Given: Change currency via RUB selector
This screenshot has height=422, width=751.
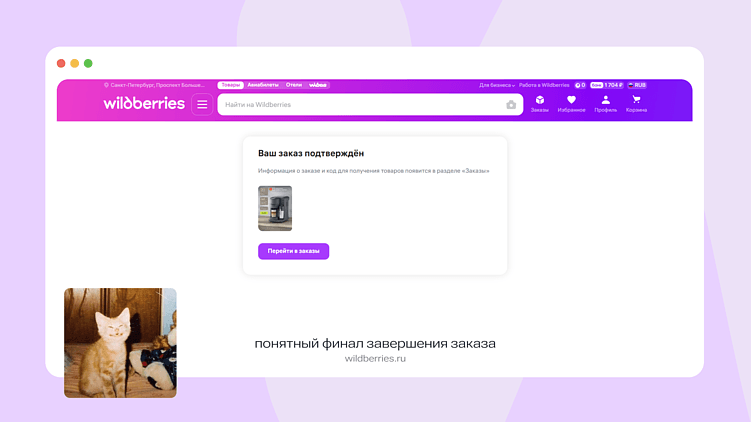Looking at the screenshot, I should click(x=637, y=85).
